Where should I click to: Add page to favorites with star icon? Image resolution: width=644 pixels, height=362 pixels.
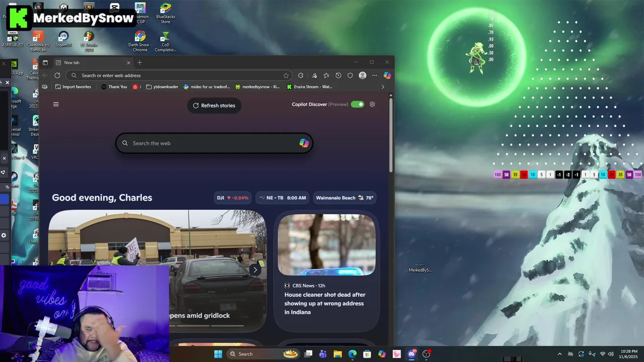point(286,75)
